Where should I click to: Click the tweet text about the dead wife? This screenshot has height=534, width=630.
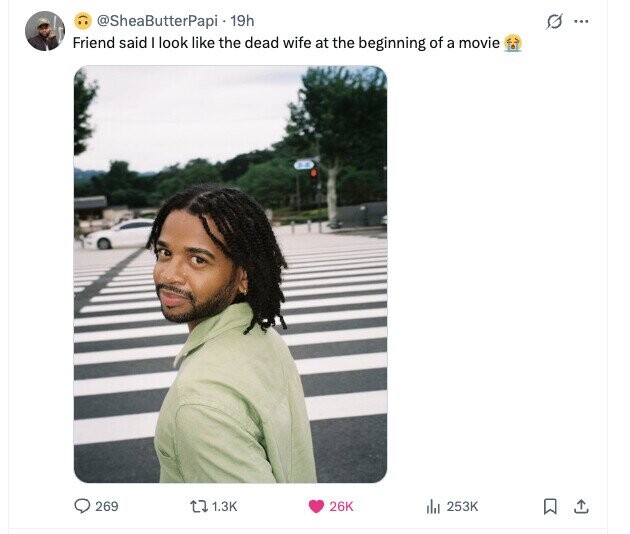click(x=286, y=43)
